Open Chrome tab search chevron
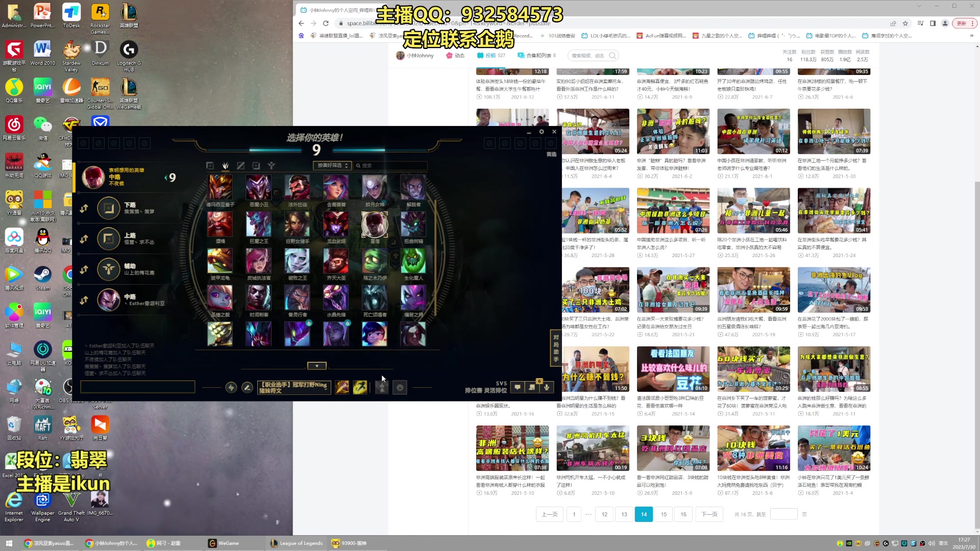The width and height of the screenshot is (980, 551). tap(919, 6)
